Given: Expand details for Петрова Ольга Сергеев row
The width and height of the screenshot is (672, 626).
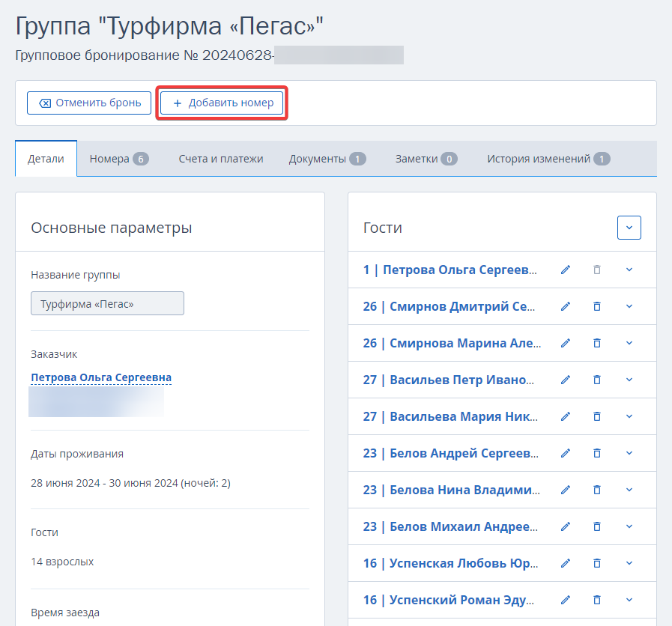Looking at the screenshot, I should tap(629, 270).
